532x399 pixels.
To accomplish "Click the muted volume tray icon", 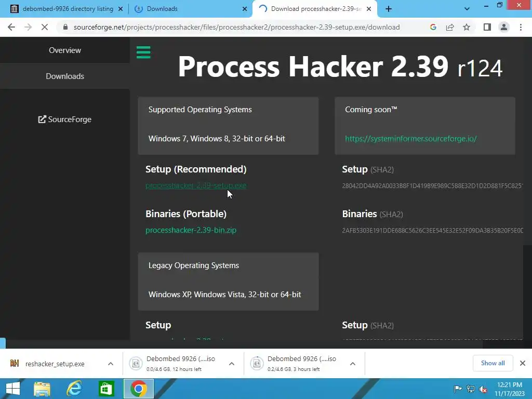I will [x=484, y=389].
